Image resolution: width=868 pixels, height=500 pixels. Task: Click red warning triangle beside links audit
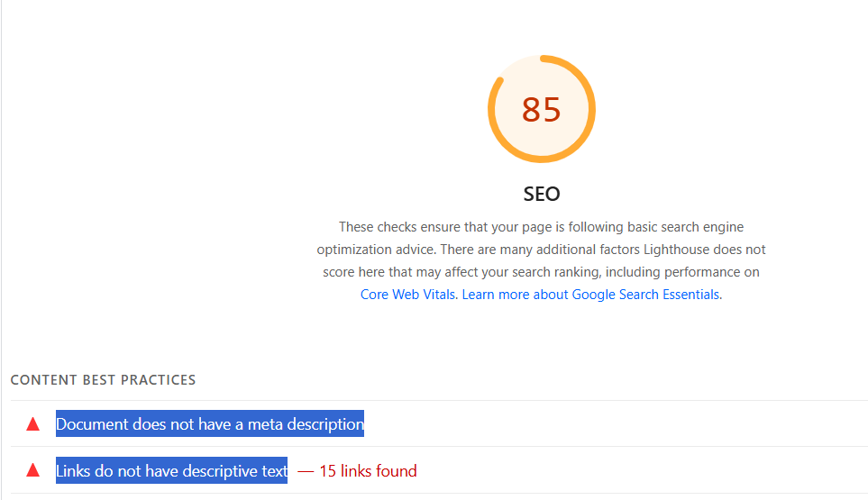[33, 470]
